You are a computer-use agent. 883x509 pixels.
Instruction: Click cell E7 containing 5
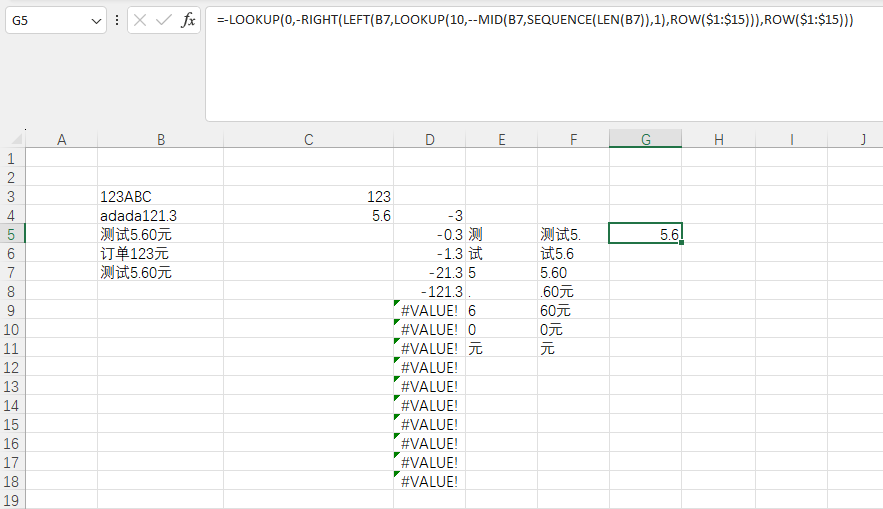coord(501,273)
